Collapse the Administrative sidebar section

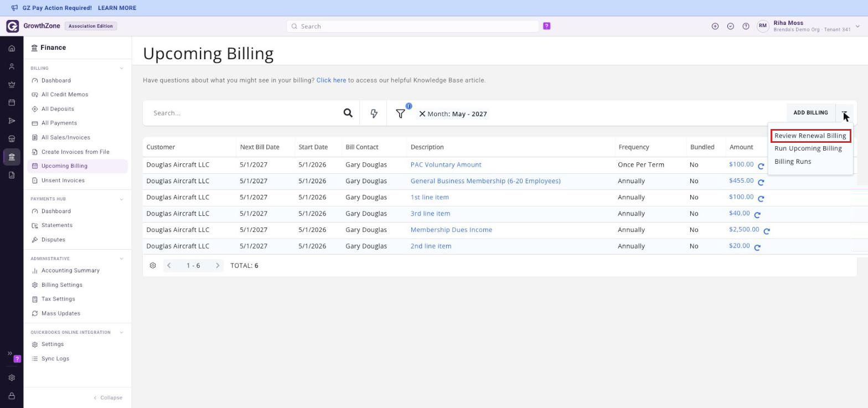click(122, 259)
